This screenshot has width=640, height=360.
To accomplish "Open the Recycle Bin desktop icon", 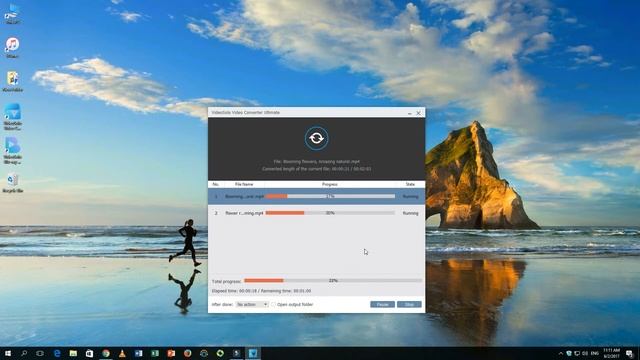I will pyautogui.click(x=12, y=183).
